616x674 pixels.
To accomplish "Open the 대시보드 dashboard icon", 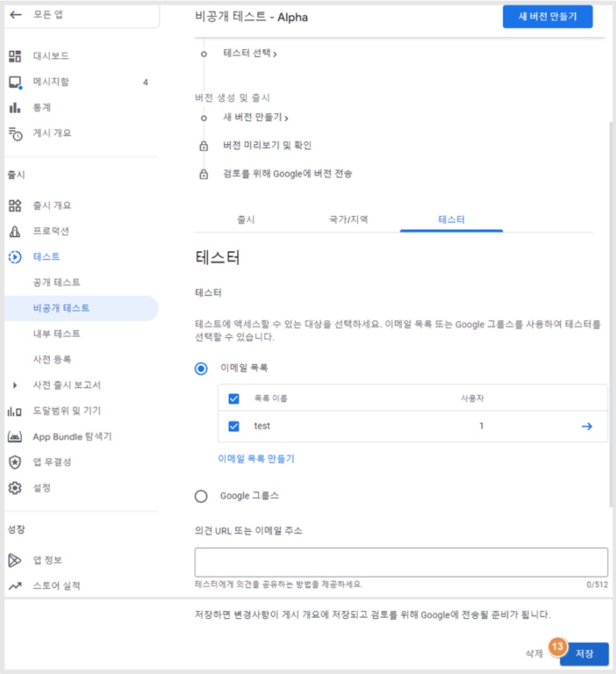I will coord(15,56).
